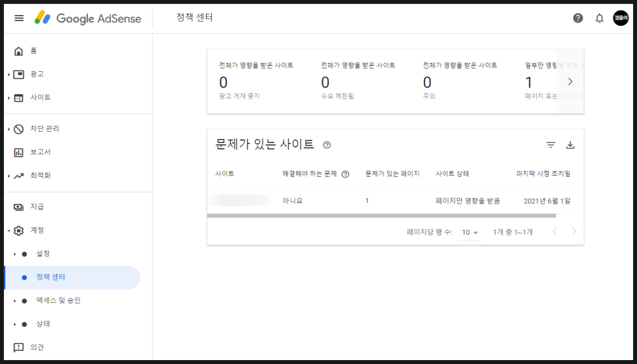Click the filter icon in sites table
Screen dimensions: 637x364
tap(551, 144)
